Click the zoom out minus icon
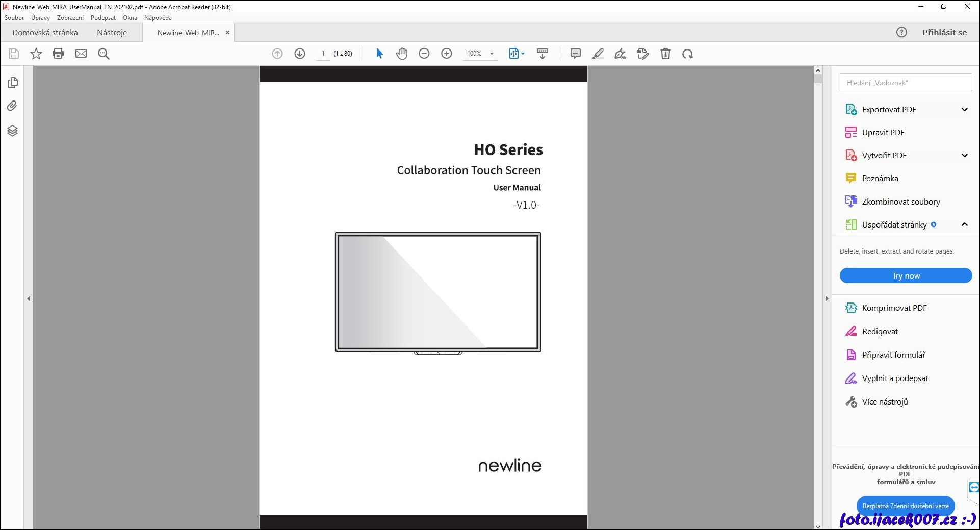The height and width of the screenshot is (530, 980). (x=424, y=54)
